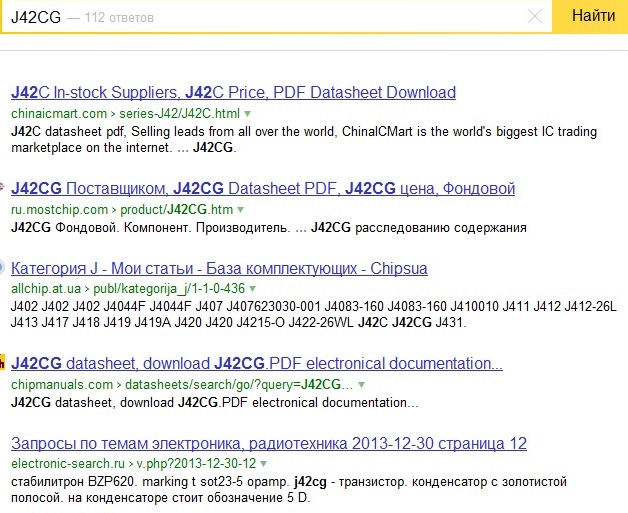Open Запросы по темам электроника result
628x513 pixels.
(x=269, y=443)
